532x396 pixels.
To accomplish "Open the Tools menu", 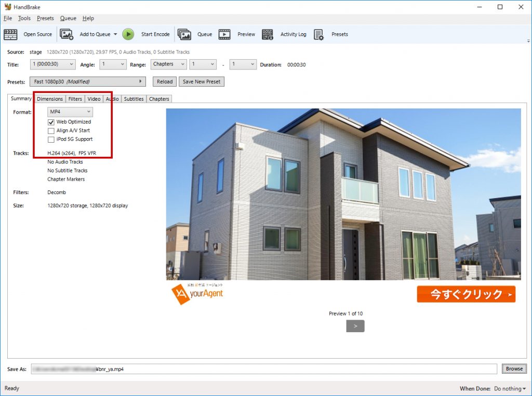I will [x=24, y=18].
